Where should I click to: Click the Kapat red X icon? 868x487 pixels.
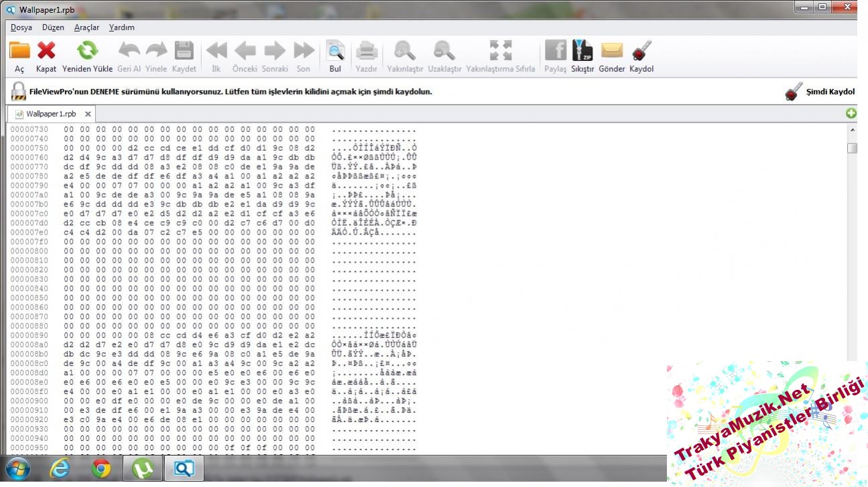coord(46,51)
